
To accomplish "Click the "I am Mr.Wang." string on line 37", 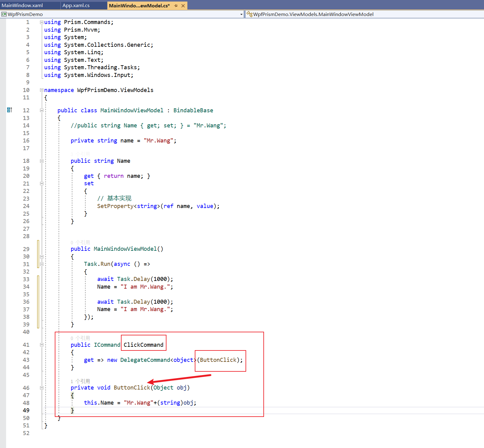I will [x=145, y=309].
